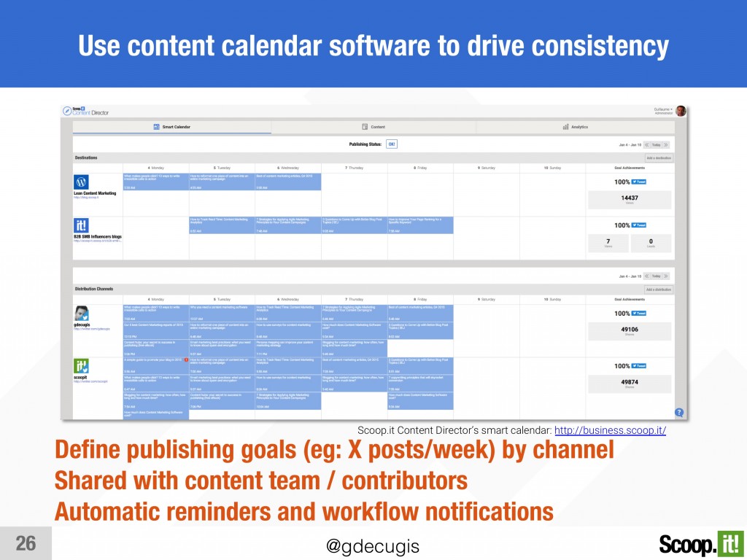Click the Tweet button in B2B SMB Influencers row
The width and height of the screenshot is (747, 560).
(x=639, y=225)
